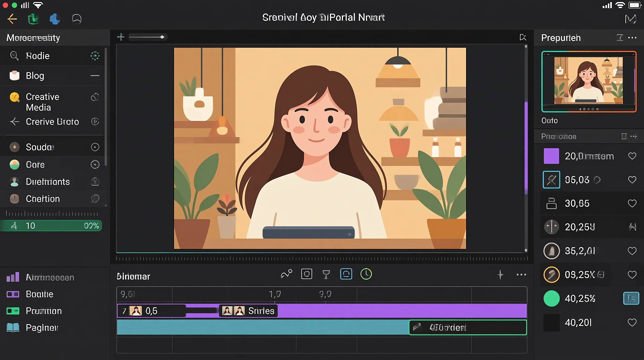Select the blue highlighted headset icon
Viewport: 644px width, 360px height.
point(346,274)
